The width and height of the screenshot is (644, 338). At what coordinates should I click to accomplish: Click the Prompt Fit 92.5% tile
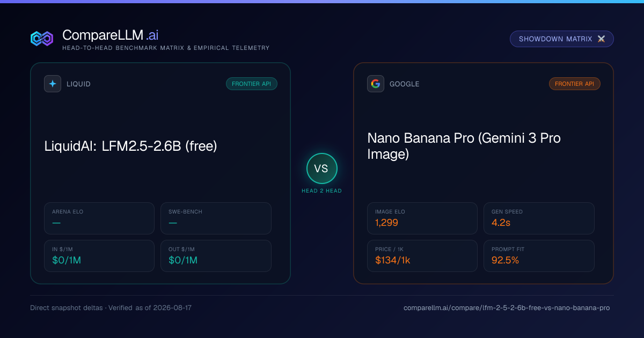point(539,256)
